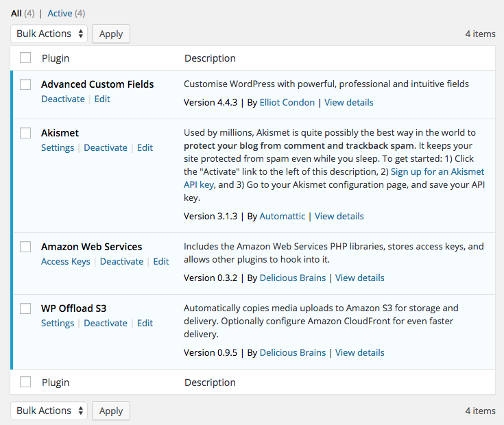Open the top Bulk Actions dropdown
Viewport: 504px width, 425px height.
click(49, 34)
